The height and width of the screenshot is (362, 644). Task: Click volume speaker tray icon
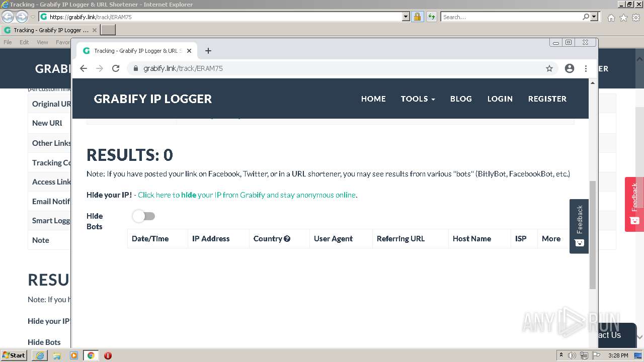(x=572, y=355)
